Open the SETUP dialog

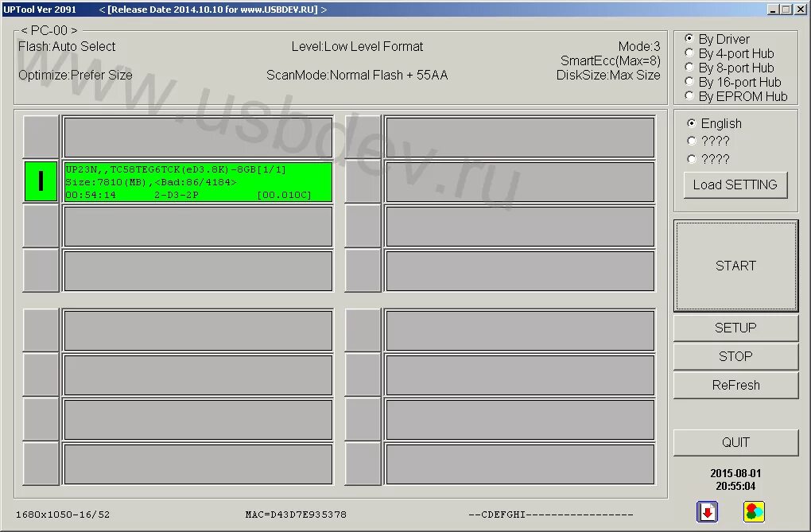tap(735, 327)
